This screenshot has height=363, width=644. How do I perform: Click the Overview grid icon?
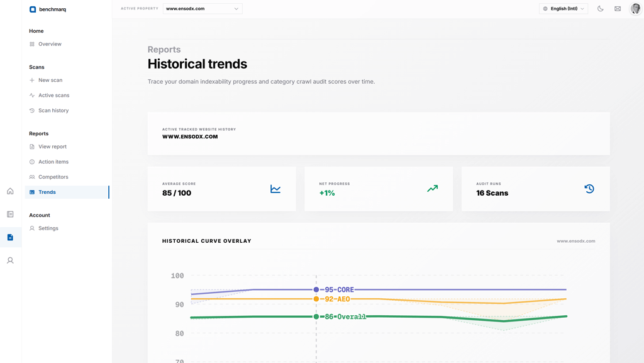pos(32,44)
